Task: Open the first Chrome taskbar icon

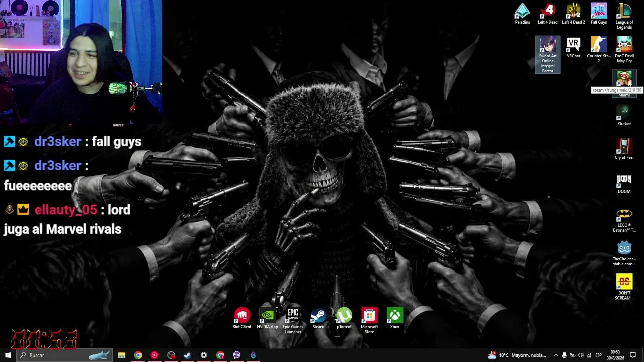Action: point(138,355)
